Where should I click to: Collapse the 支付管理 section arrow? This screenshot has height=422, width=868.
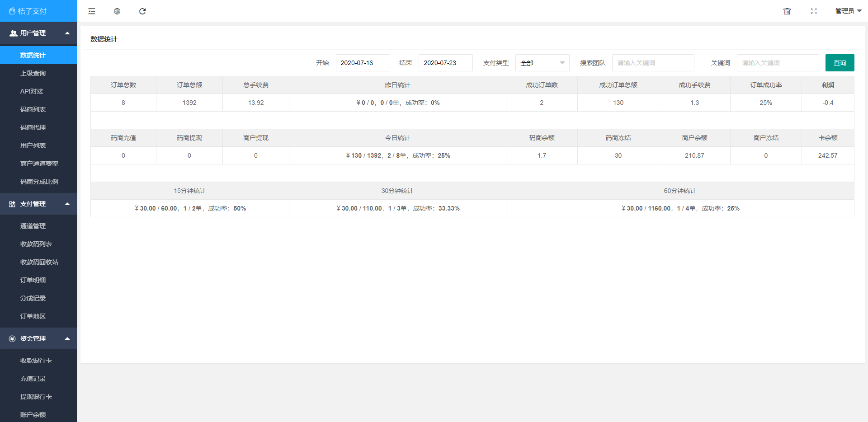(67, 204)
